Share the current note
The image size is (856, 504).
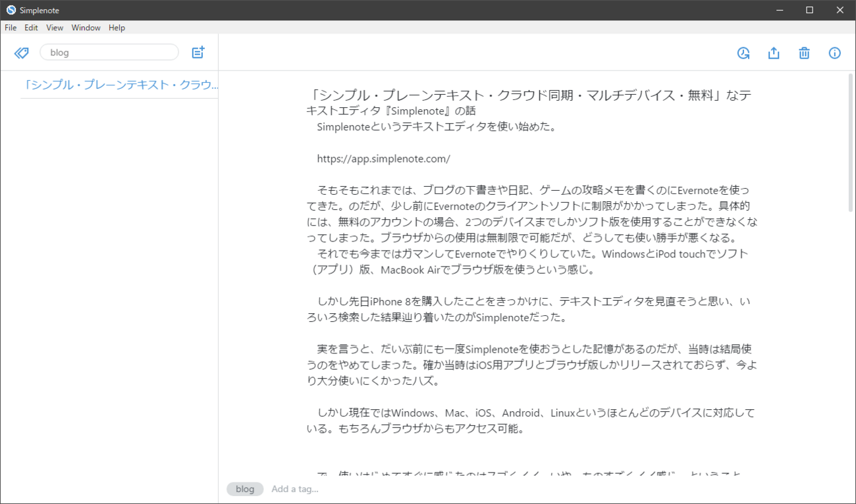[x=774, y=53]
